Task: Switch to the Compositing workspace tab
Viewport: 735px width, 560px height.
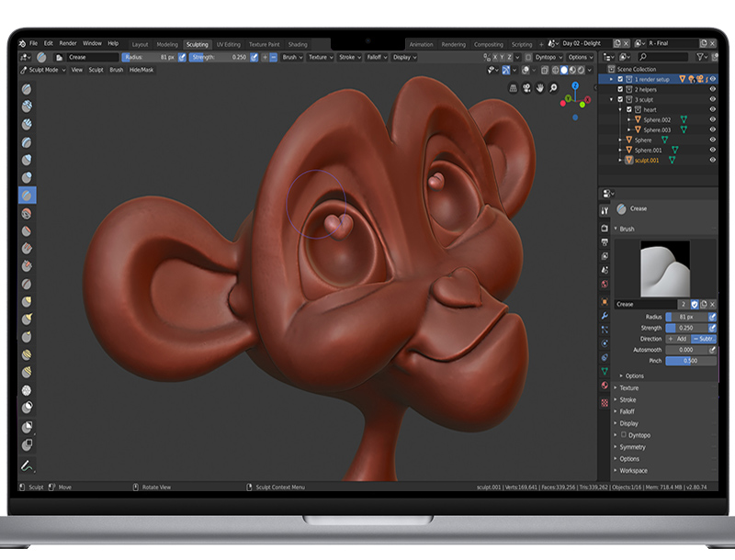Action: [489, 44]
